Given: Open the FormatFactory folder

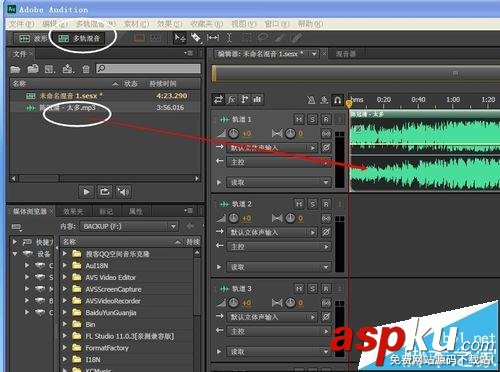Looking at the screenshot, I should point(107,348).
